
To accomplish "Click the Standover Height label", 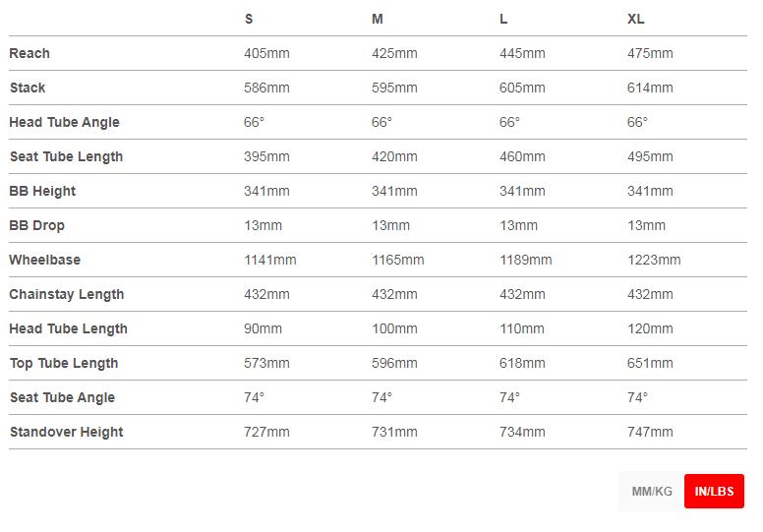I will click(x=67, y=432).
